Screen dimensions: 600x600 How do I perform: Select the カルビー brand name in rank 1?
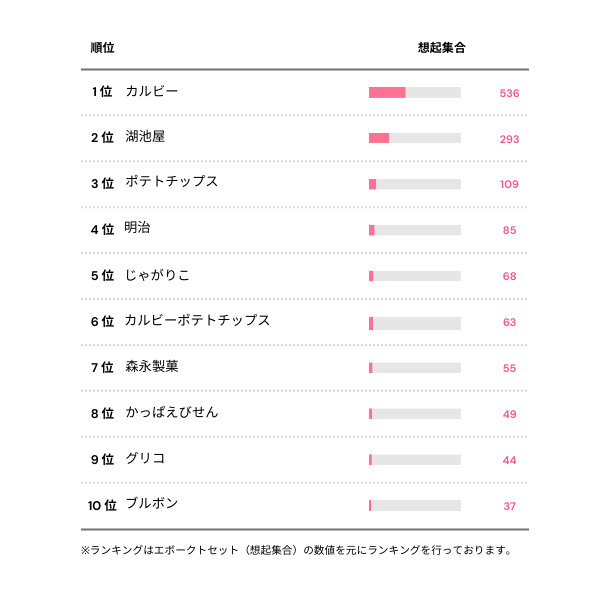[152, 92]
